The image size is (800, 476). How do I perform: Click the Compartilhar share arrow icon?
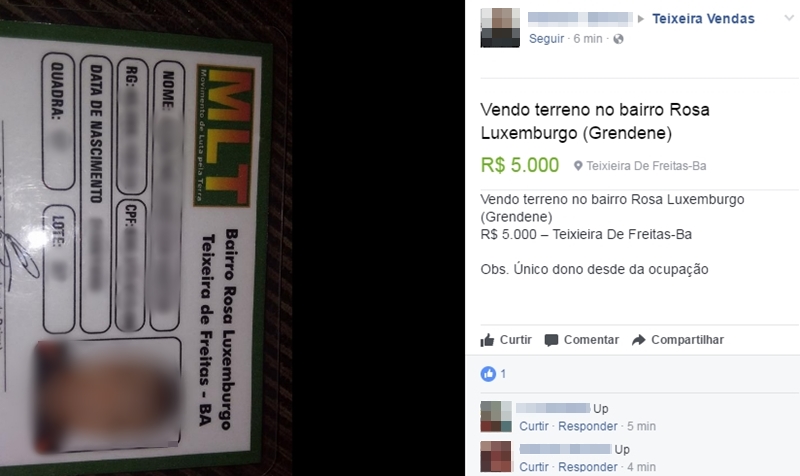[x=639, y=340]
